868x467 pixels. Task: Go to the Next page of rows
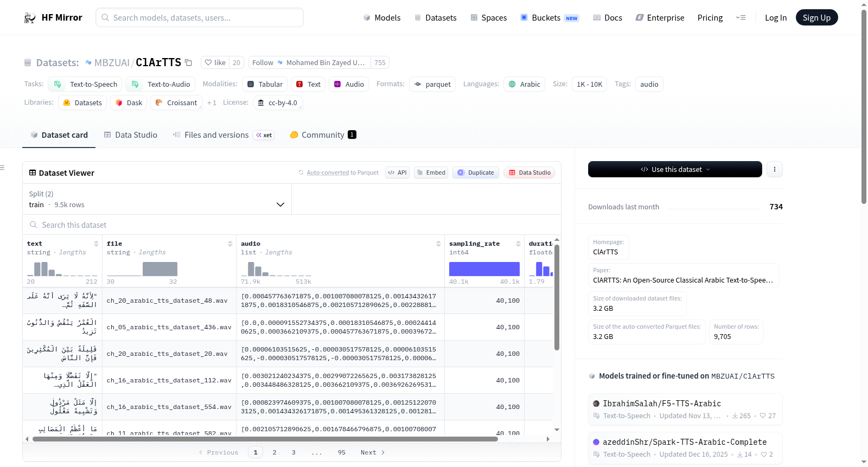(x=373, y=452)
